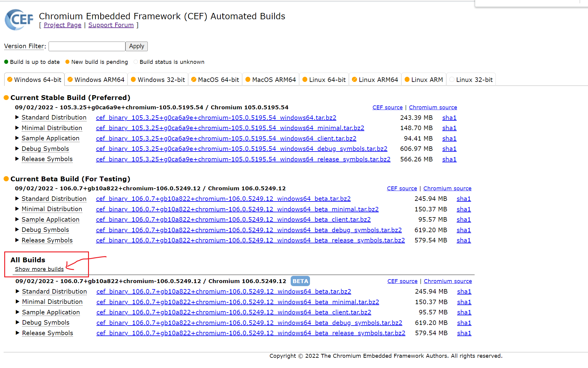
Task: Open sha1 for stable 94.41 MB file
Action: [x=449, y=139]
